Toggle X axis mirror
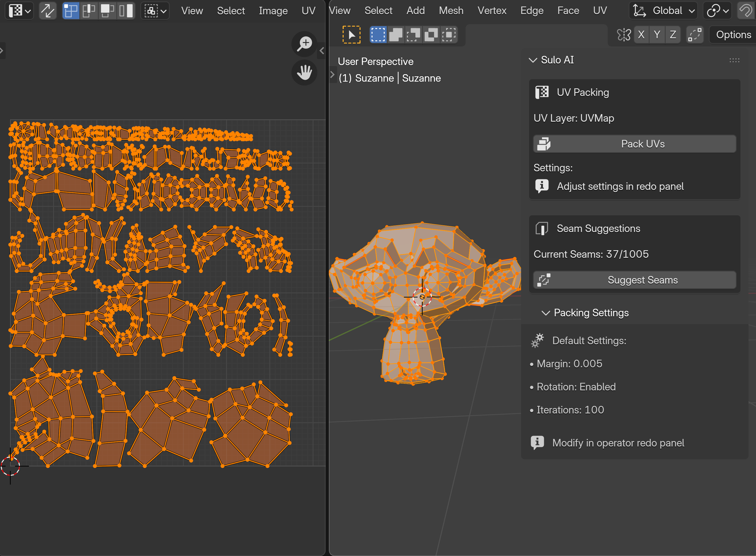 tap(641, 35)
